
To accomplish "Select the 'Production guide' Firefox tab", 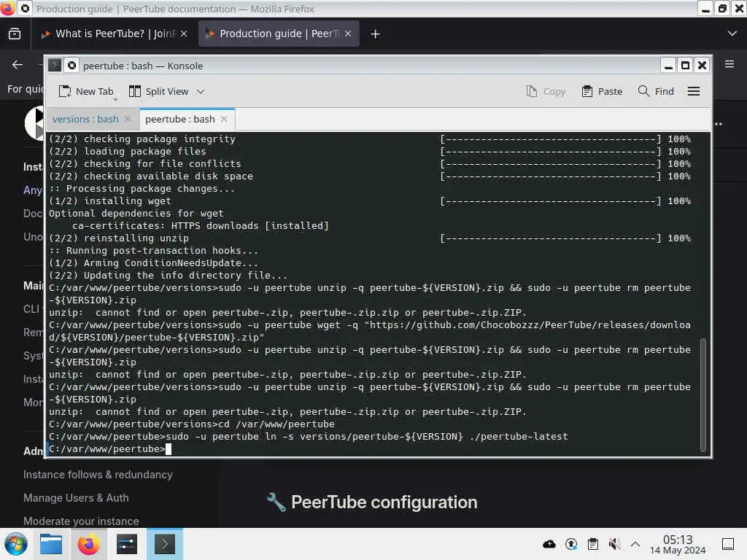I will (279, 34).
